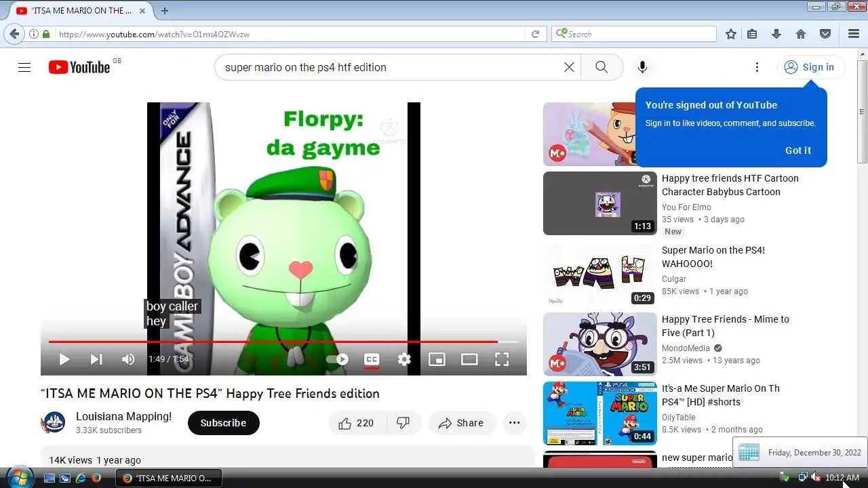This screenshot has height=488, width=868.
Task: Open the Louisiana Mapping! channel name link
Action: [x=123, y=416]
